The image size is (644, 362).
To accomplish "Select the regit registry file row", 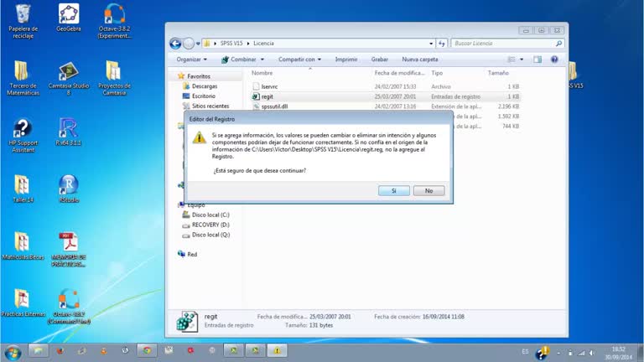I will pos(386,96).
